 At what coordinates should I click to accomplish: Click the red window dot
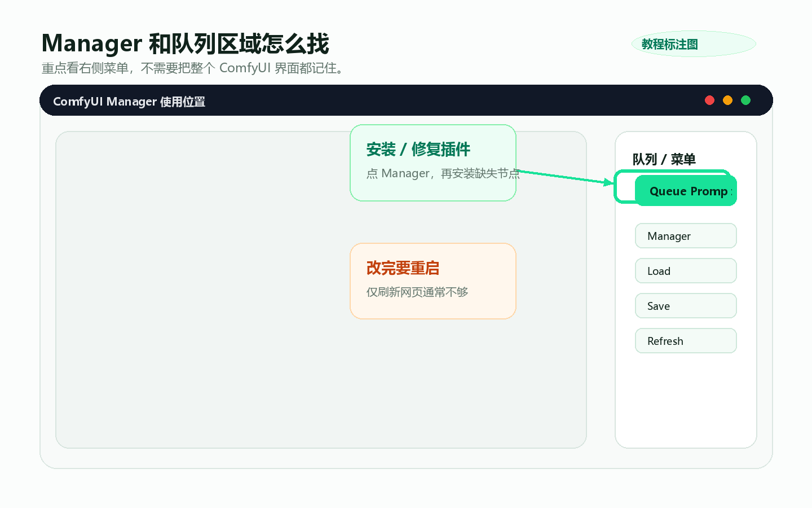click(x=709, y=100)
